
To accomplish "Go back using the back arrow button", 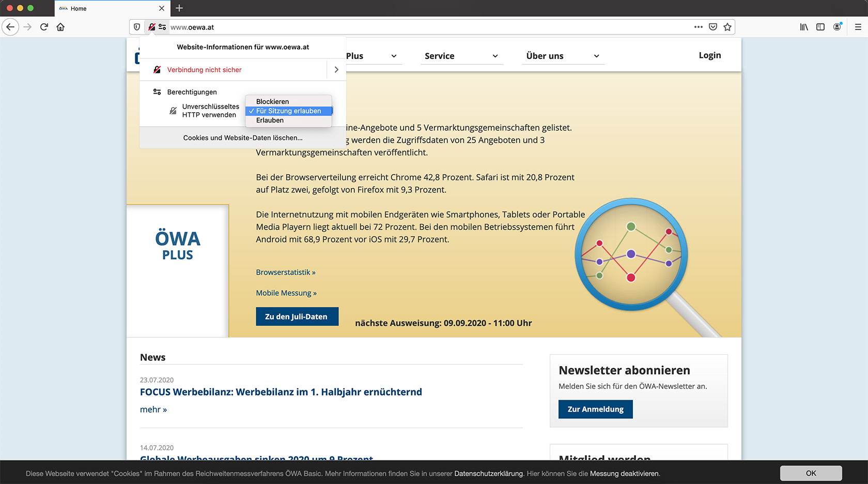I will (10, 27).
